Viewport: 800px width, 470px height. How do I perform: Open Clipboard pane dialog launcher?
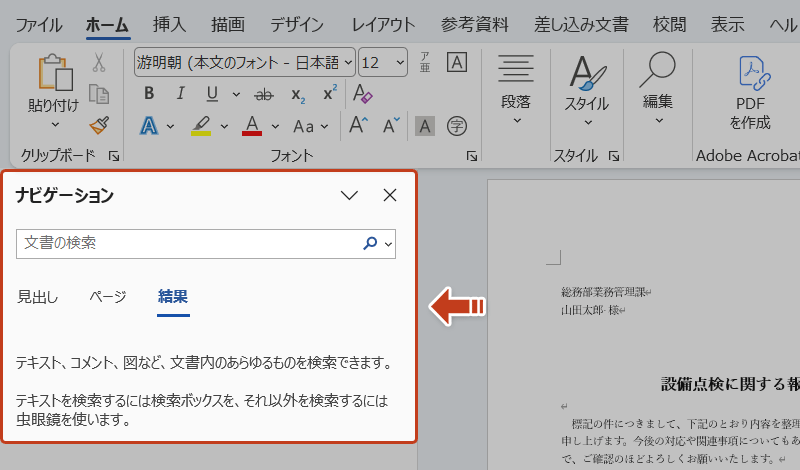point(114,156)
